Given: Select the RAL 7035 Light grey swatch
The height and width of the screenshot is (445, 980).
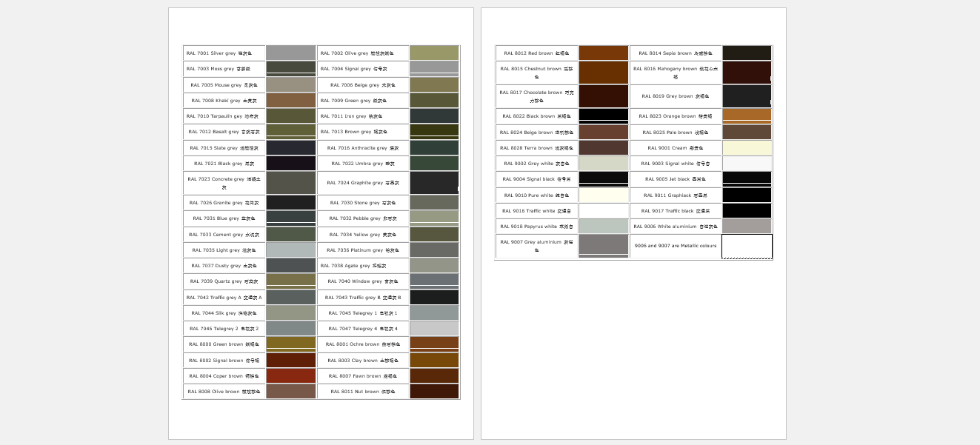Looking at the screenshot, I should coord(290,250).
